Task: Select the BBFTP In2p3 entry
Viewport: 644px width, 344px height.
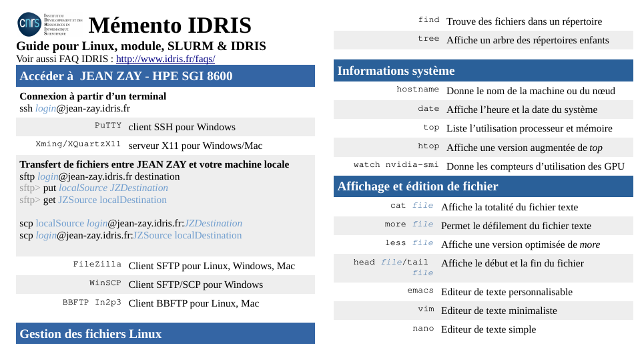Action: tap(91, 302)
